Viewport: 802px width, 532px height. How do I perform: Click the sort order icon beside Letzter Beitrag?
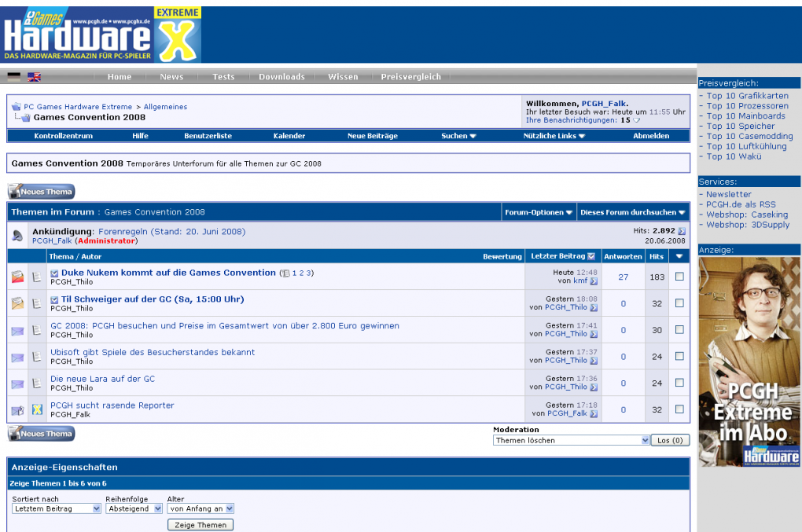[591, 256]
